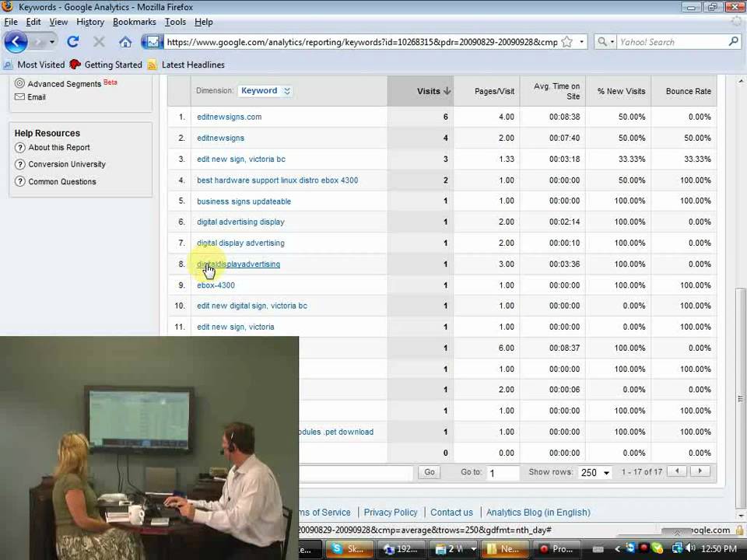
Task: Open the 'Ne...' taskbar window button
Action: point(504,548)
